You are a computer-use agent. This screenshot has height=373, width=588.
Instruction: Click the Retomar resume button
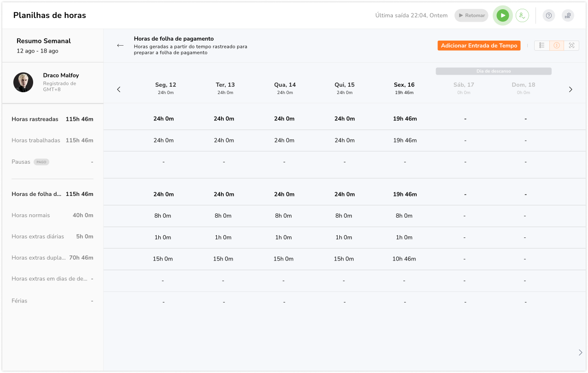tap(472, 15)
